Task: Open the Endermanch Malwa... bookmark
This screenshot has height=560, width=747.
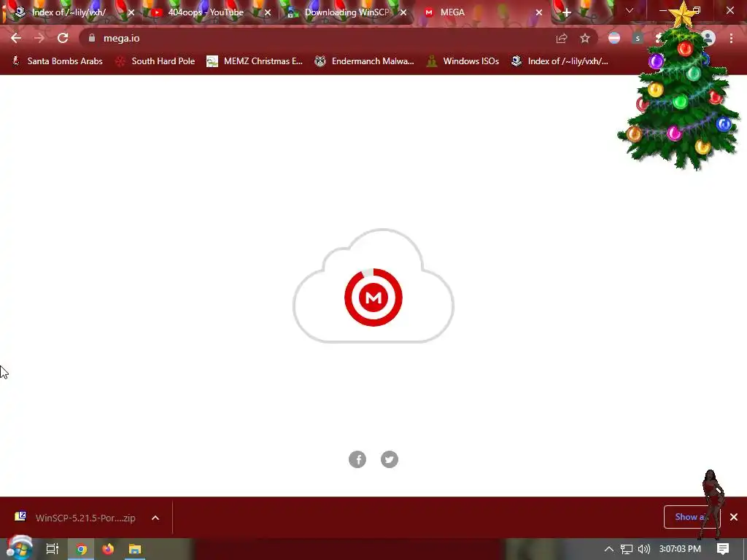Action: click(x=365, y=61)
